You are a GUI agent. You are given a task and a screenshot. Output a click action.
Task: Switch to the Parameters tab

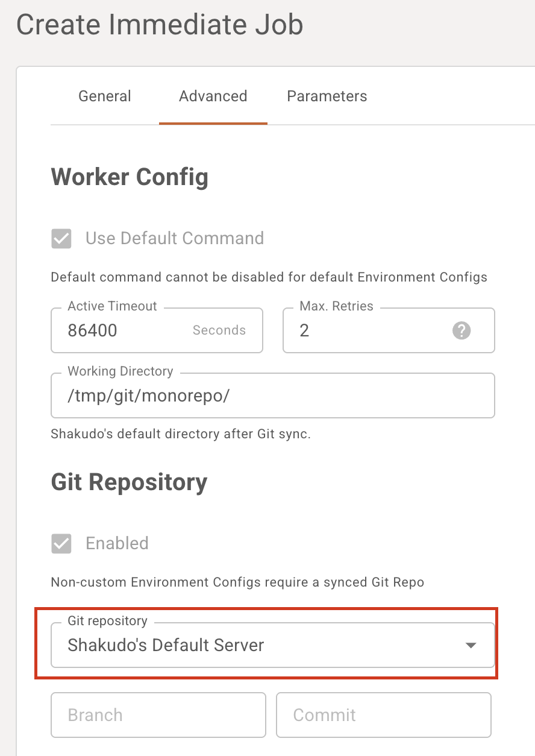[x=327, y=96]
